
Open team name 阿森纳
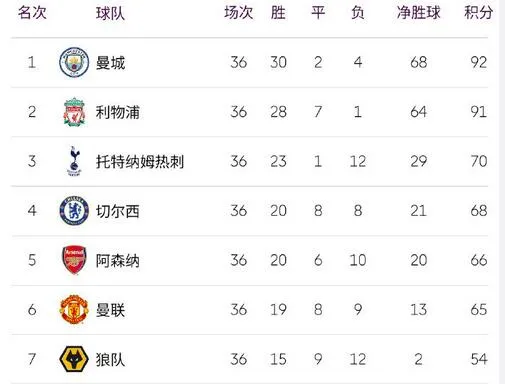(x=118, y=261)
